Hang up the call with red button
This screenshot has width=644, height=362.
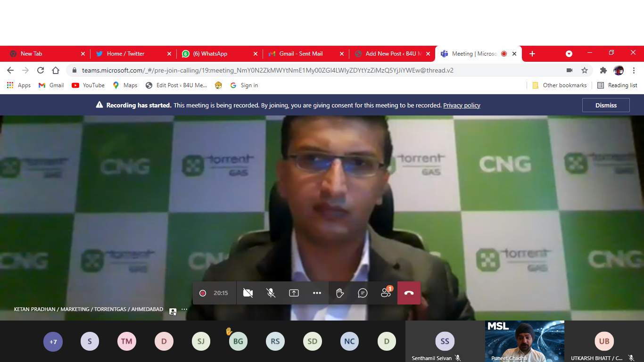(x=409, y=293)
